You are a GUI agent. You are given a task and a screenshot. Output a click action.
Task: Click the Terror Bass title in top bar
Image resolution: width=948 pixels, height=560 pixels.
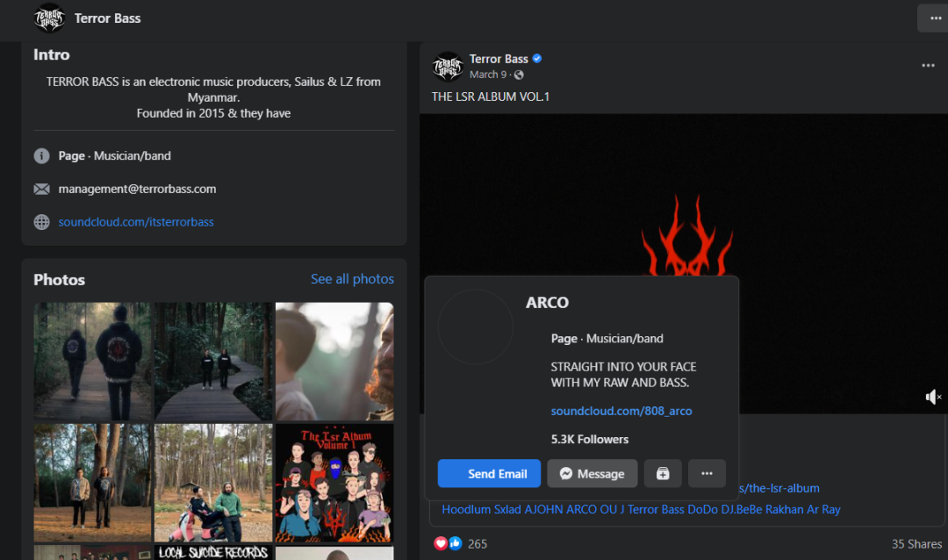point(108,18)
